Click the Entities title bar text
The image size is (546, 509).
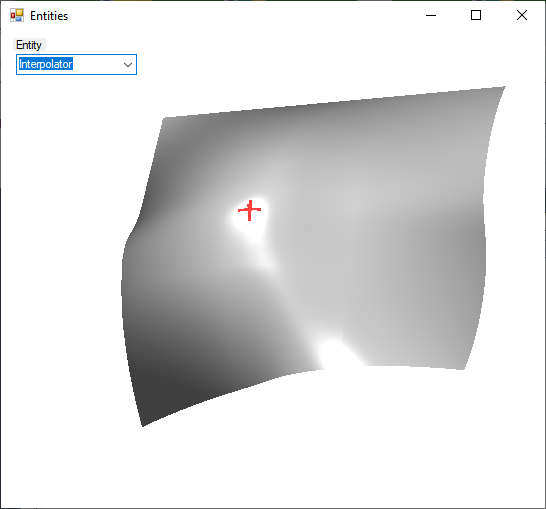coord(49,16)
